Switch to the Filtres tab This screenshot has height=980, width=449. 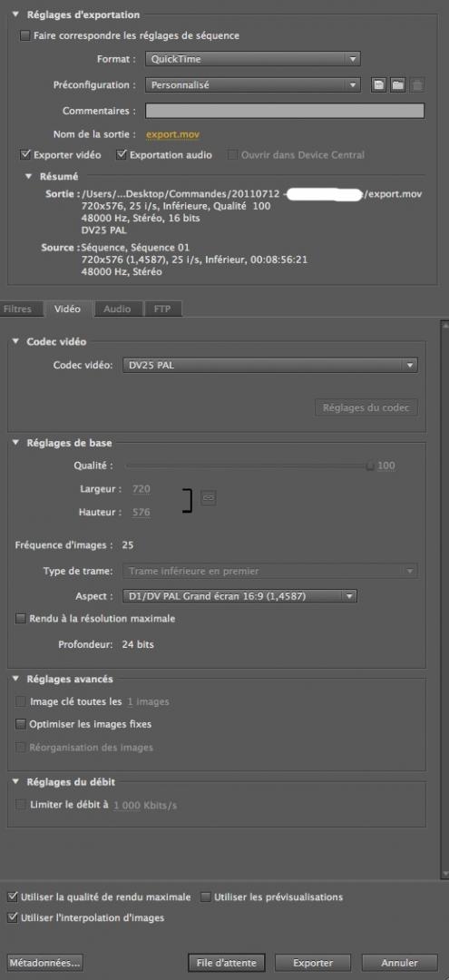coord(17,309)
